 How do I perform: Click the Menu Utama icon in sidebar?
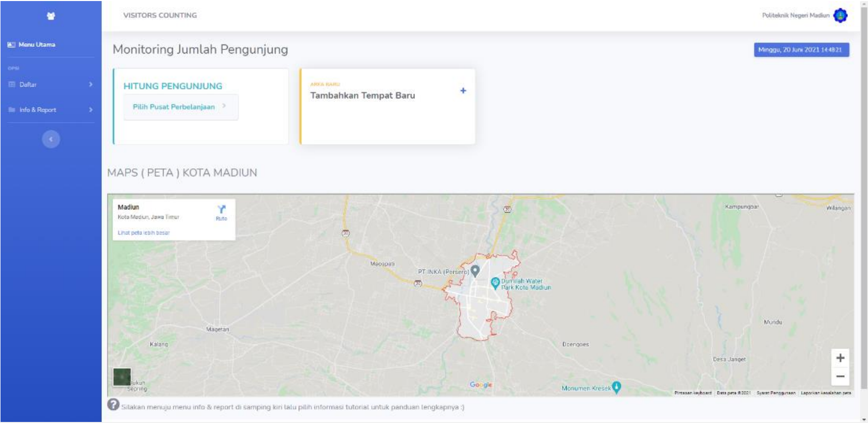pyautogui.click(x=11, y=45)
